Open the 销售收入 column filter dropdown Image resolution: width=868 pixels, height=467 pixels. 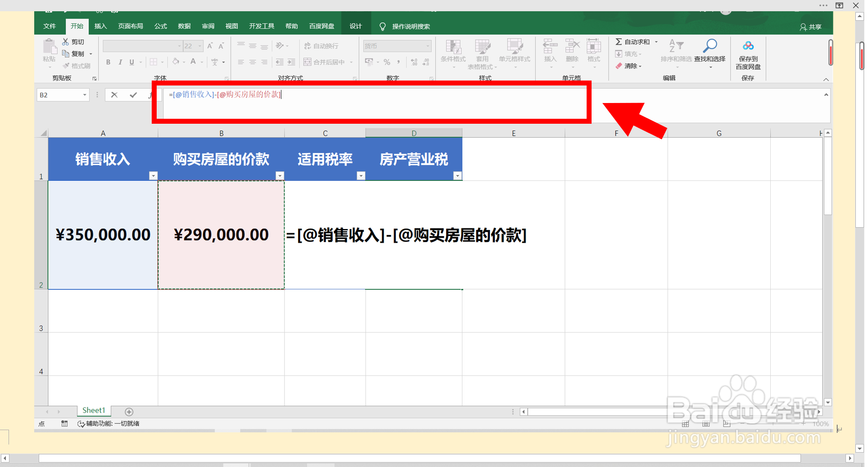point(154,175)
